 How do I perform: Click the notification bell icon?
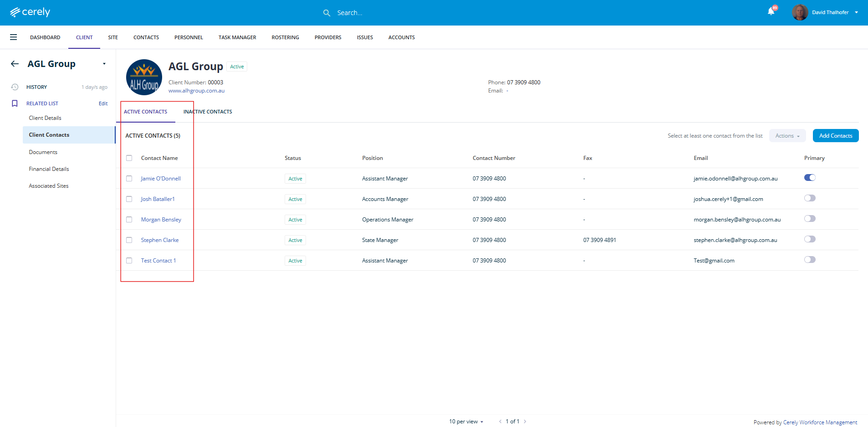click(x=771, y=12)
